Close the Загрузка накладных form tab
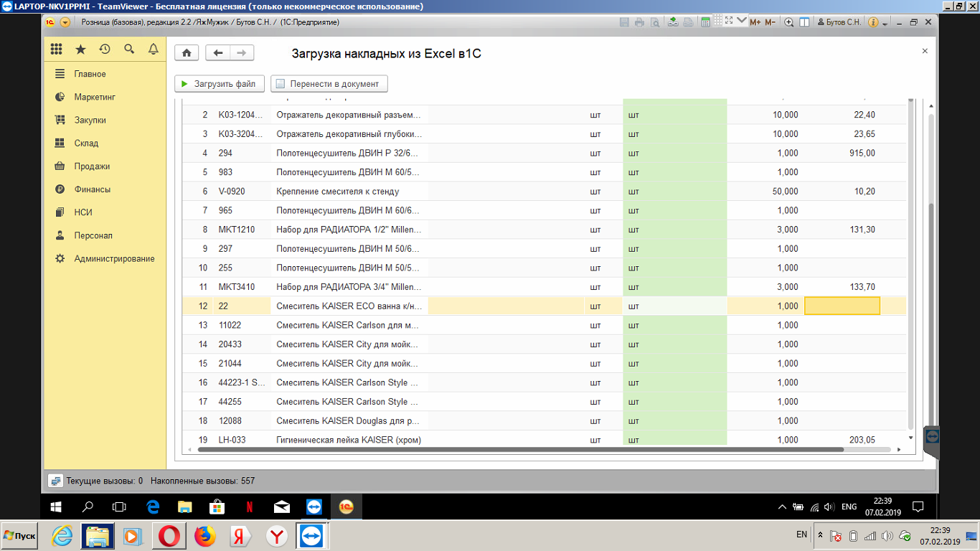This screenshot has height=551, width=980. 925,51
